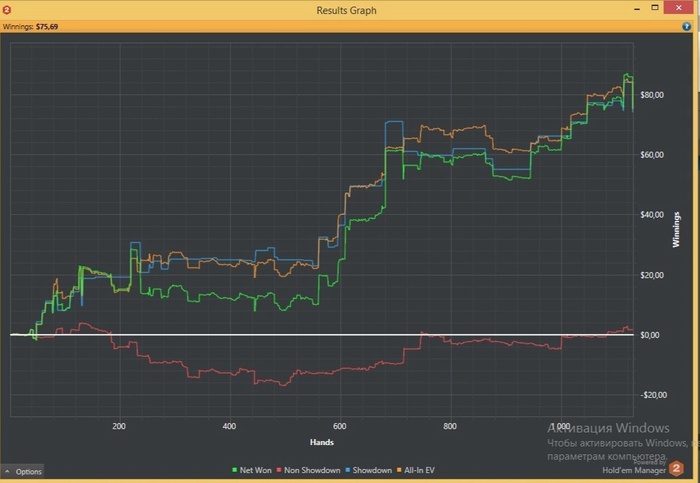
Task: Click the Winnings: $75,69 summary text
Action: (30, 26)
